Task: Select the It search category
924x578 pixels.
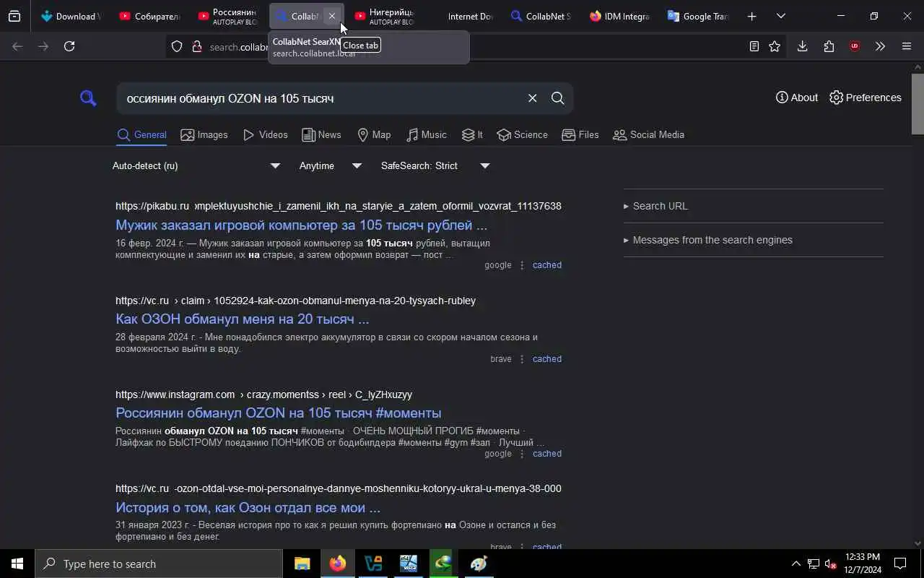Action: click(x=472, y=135)
